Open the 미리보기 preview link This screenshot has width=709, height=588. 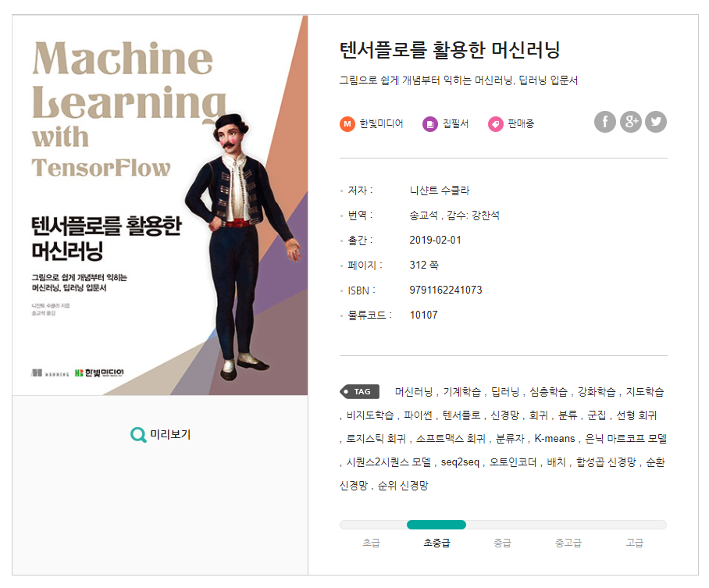point(161,435)
